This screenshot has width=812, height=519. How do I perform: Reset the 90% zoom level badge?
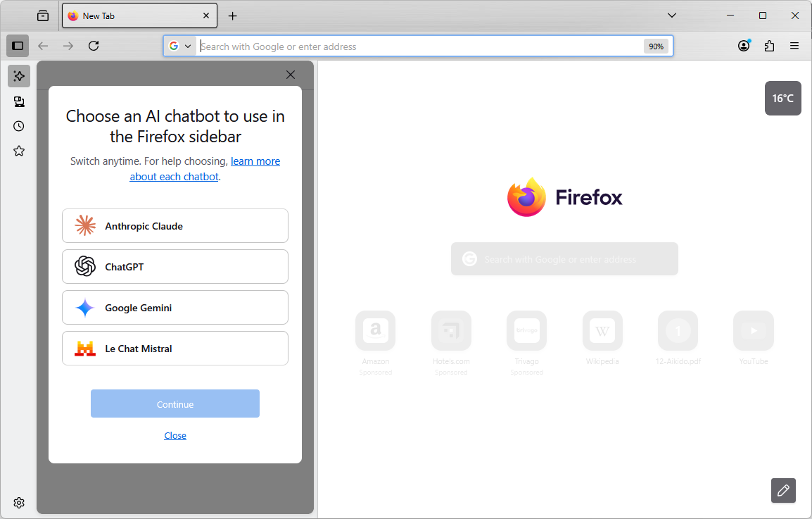tap(656, 46)
